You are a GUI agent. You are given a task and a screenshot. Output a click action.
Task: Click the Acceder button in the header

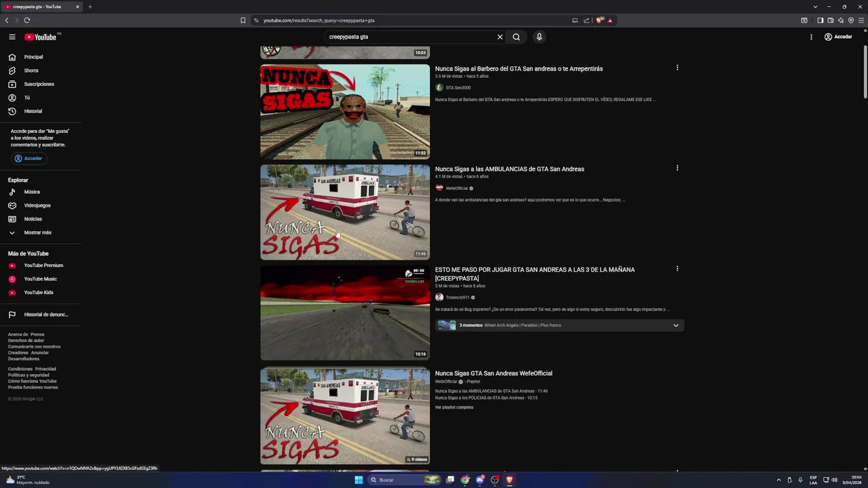click(838, 37)
